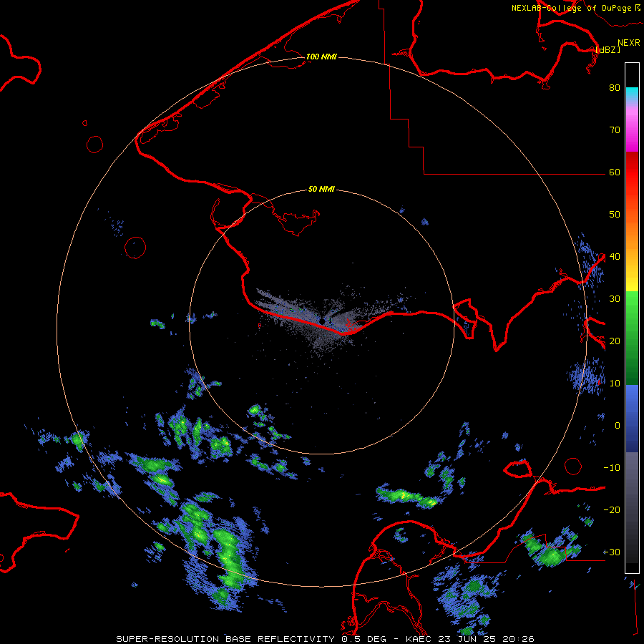Click the NEXR label above the color scale
The width and height of the screenshot is (644, 644).
pyautogui.click(x=629, y=43)
